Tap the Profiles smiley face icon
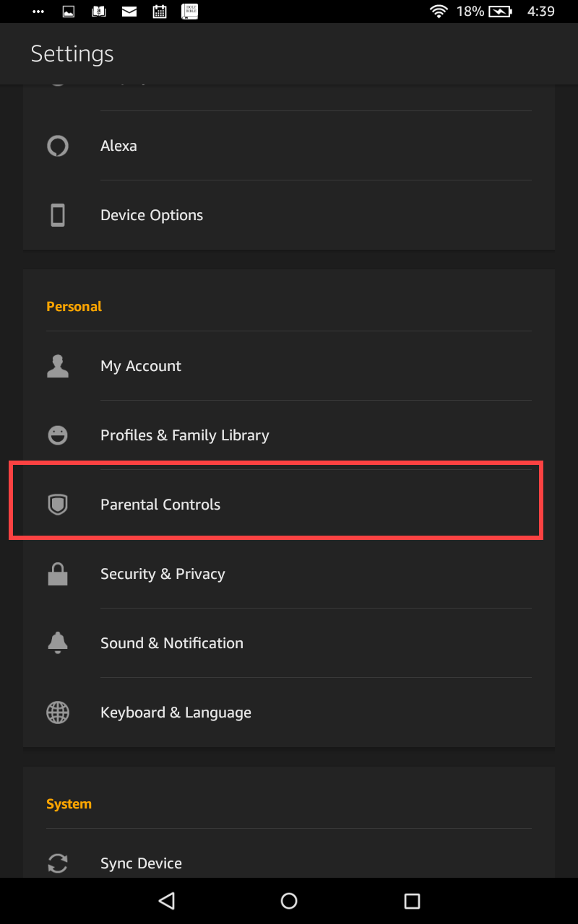Image resolution: width=578 pixels, height=924 pixels. tap(58, 435)
